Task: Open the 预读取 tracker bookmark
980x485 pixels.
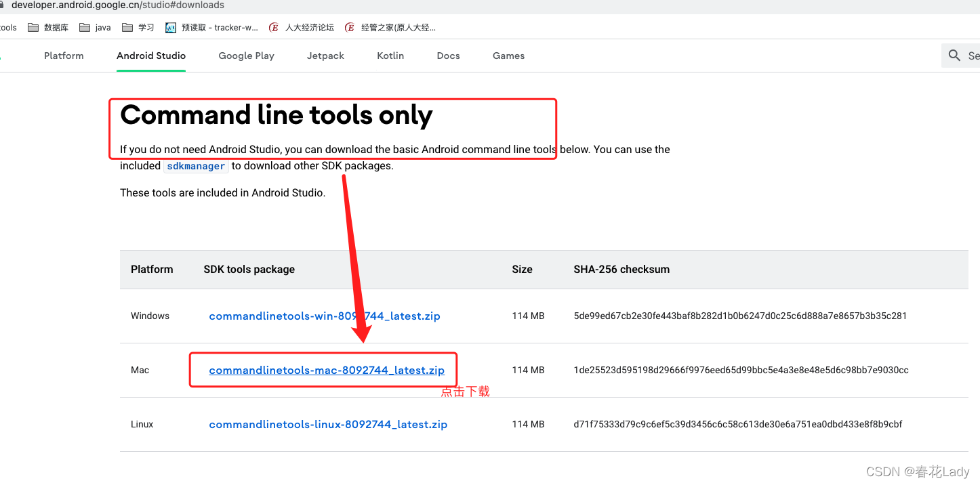Action: pos(211,28)
